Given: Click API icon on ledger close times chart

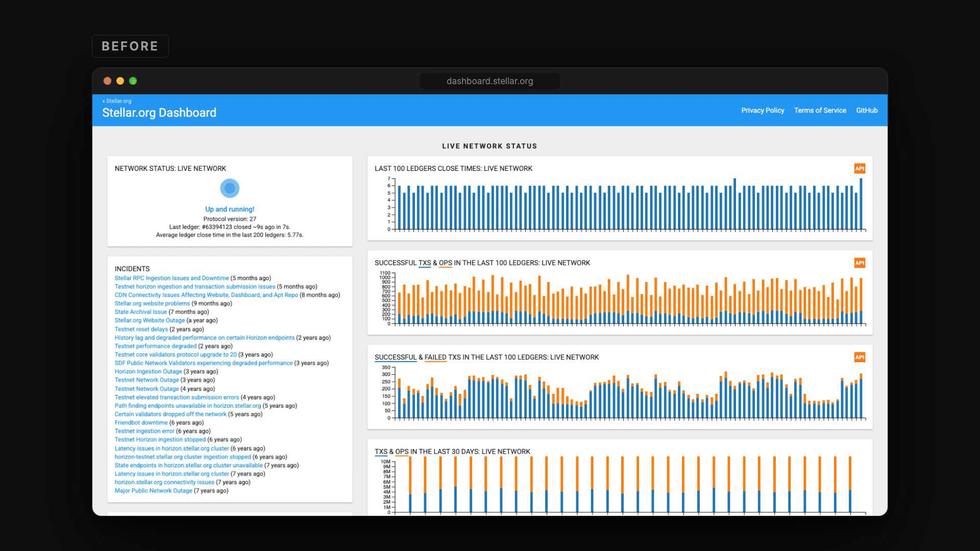Looking at the screenshot, I should pyautogui.click(x=860, y=168).
